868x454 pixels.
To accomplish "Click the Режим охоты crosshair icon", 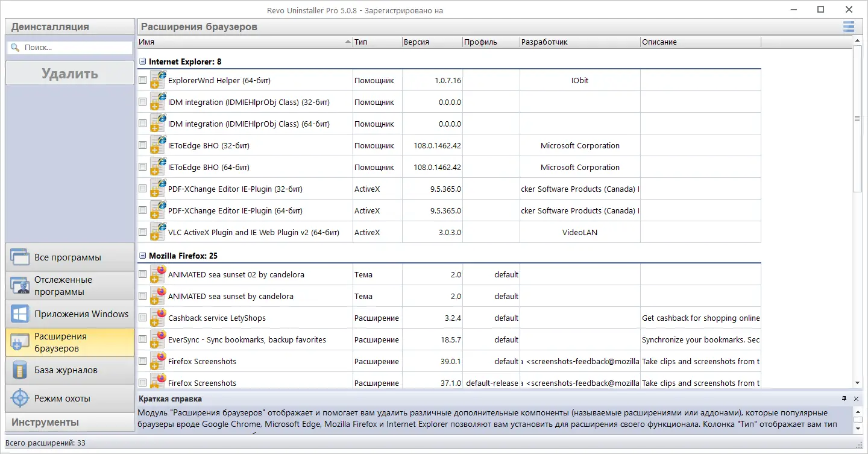I will click(20, 399).
